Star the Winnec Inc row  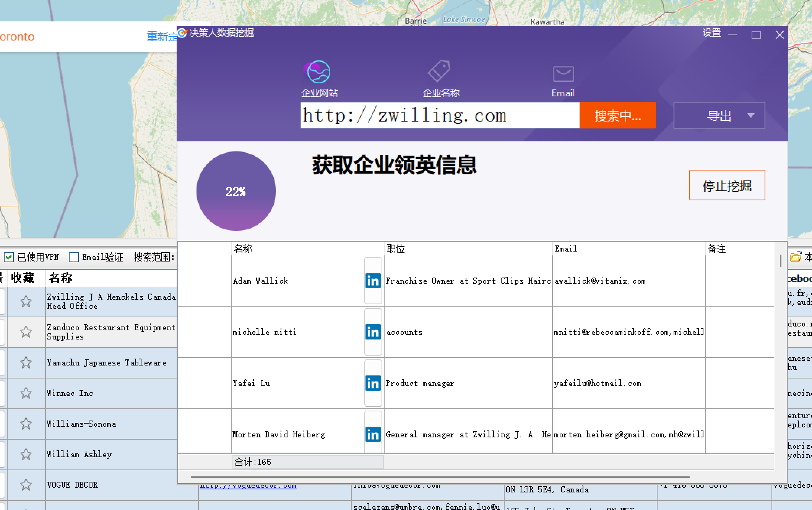pos(26,393)
